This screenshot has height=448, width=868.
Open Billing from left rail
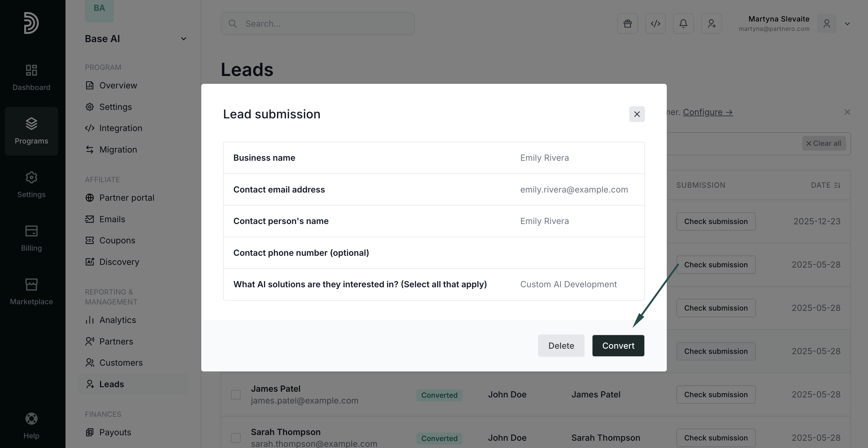31,238
